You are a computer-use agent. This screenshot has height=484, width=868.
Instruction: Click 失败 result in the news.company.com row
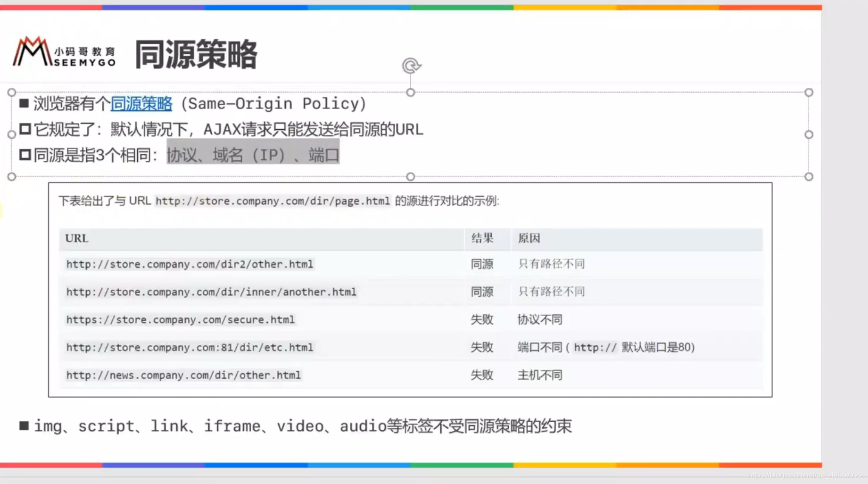coord(482,376)
